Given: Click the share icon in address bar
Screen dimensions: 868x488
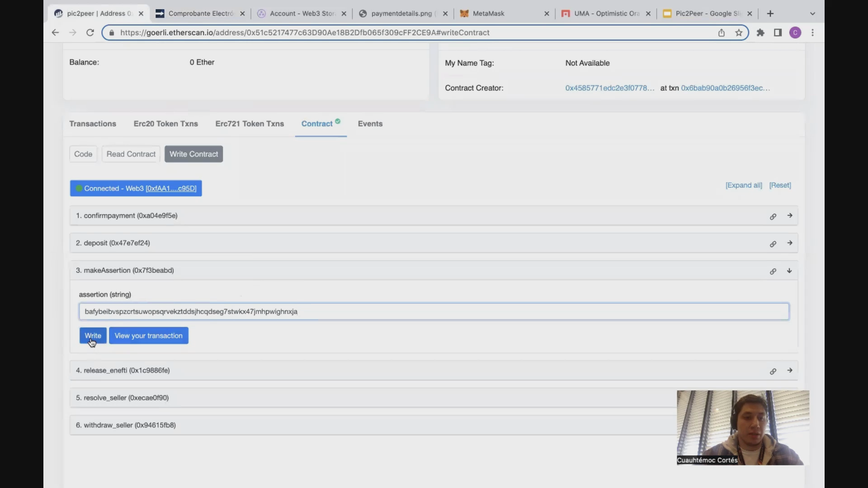Looking at the screenshot, I should 722,33.
